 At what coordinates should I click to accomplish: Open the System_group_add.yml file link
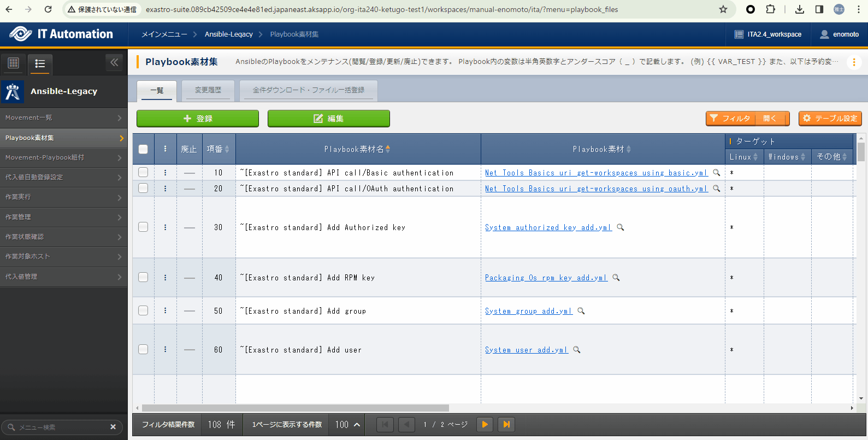528,311
